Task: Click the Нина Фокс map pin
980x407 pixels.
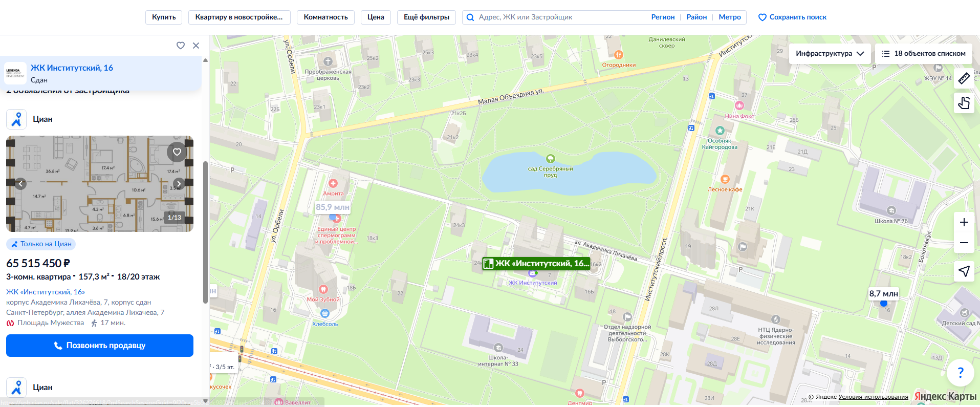Action: 739,105
